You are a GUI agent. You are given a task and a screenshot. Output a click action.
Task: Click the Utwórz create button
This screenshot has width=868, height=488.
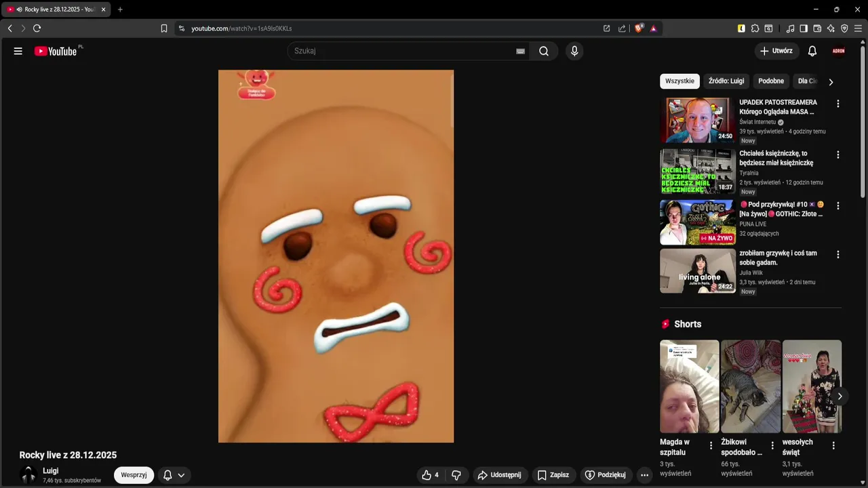(776, 51)
